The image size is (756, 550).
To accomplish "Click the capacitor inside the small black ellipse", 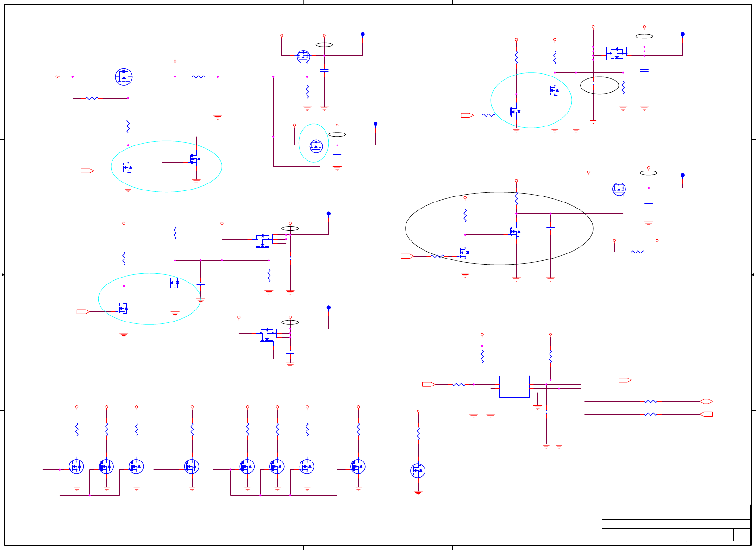I will click(x=593, y=83).
